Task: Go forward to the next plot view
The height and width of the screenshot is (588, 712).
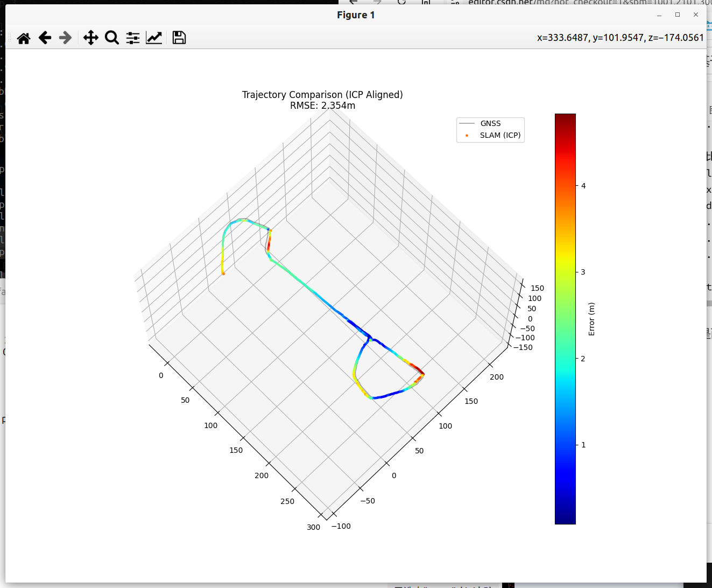Action: pyautogui.click(x=65, y=38)
